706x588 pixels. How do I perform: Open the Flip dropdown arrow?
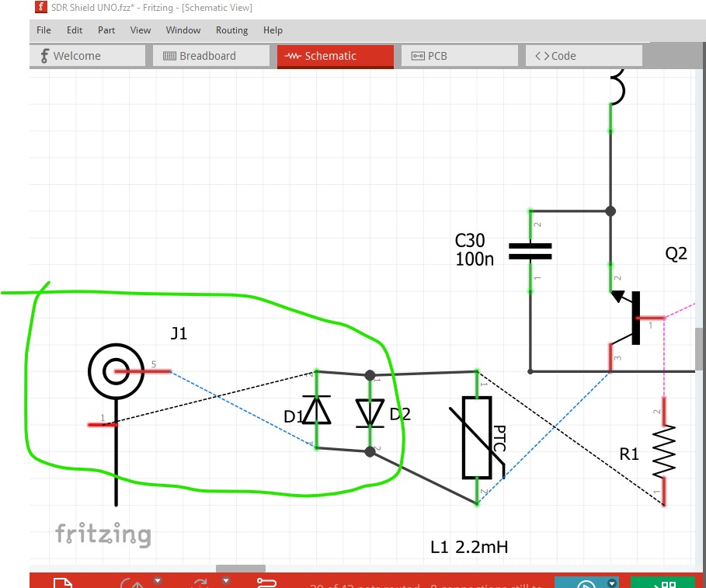point(226,580)
